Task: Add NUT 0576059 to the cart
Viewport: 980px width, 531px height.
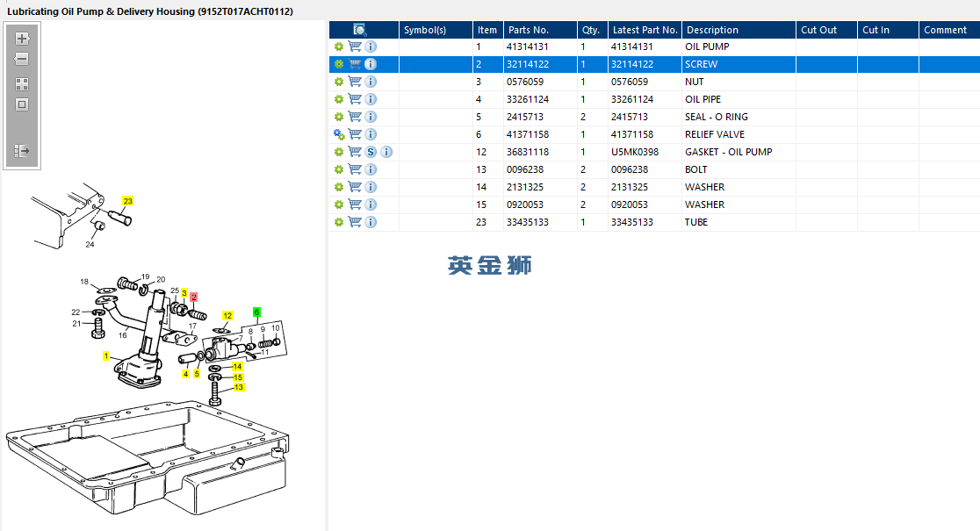Action: [355, 82]
